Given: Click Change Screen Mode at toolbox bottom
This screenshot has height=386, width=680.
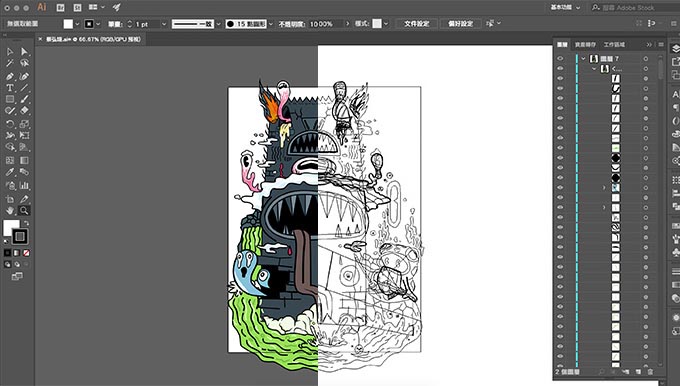Looking at the screenshot, I should coord(17,276).
